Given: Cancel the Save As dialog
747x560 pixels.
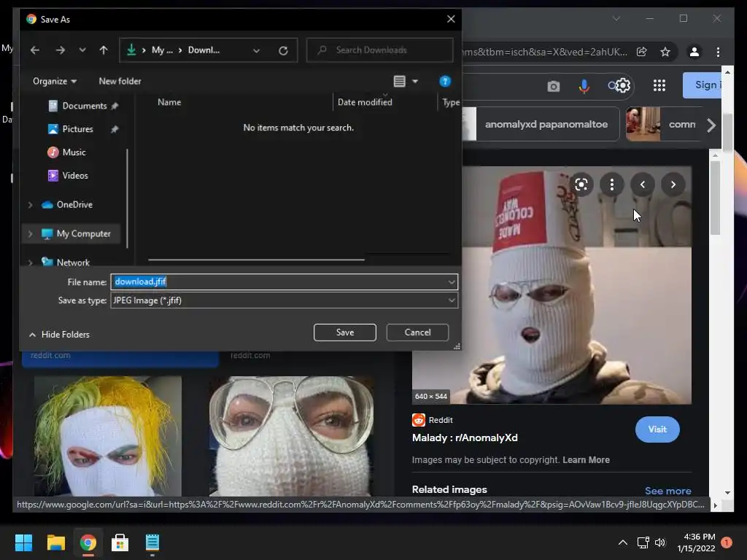Looking at the screenshot, I should click(x=417, y=332).
